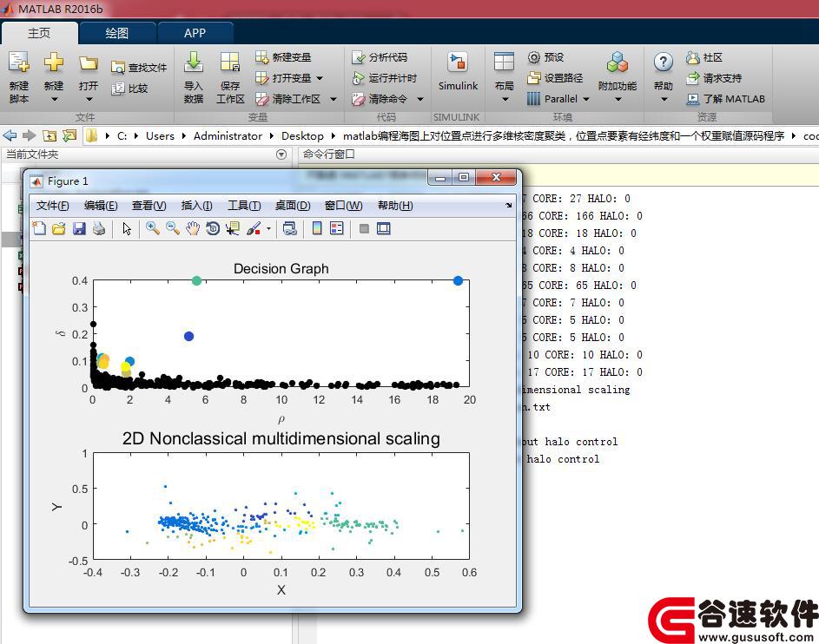Viewport: 819px width, 644px height.
Task: Click the Browse for Folder icon
Action: coord(69,135)
